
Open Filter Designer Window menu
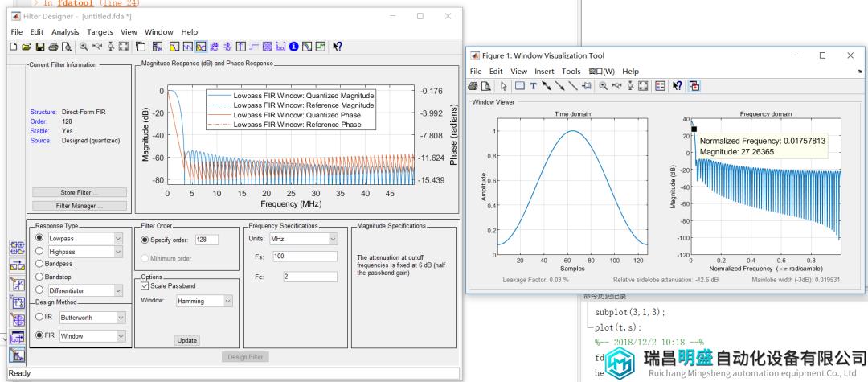159,32
